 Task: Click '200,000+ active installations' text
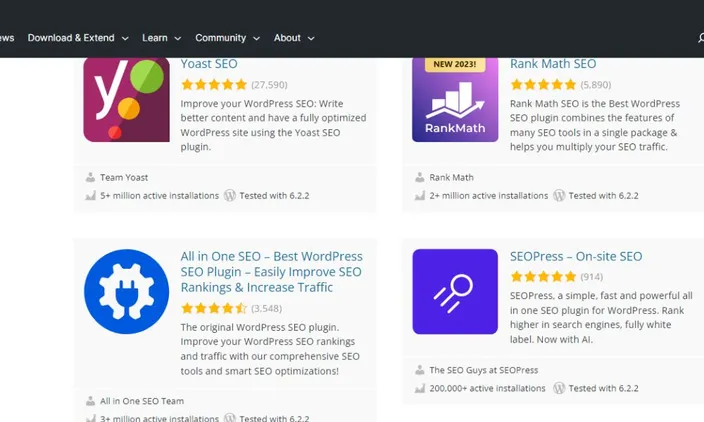[487, 388]
